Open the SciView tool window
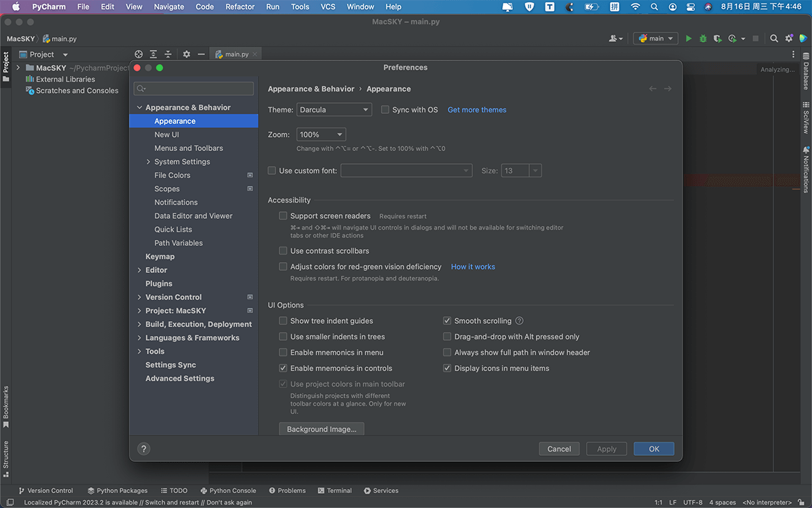The image size is (812, 508). [x=806, y=117]
